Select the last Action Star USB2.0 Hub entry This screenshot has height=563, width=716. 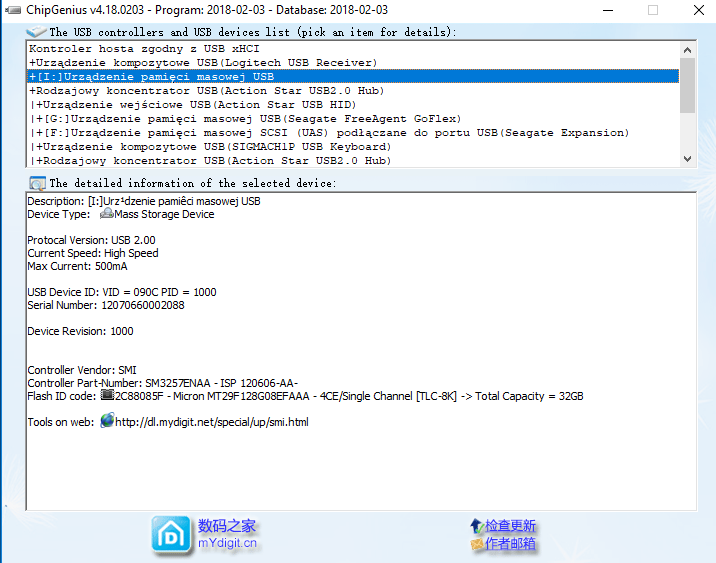pyautogui.click(x=353, y=160)
